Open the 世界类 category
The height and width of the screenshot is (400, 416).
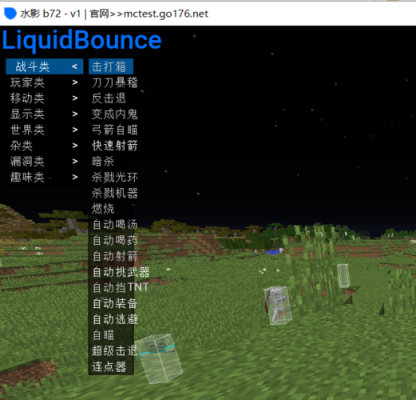pyautogui.click(x=44, y=130)
